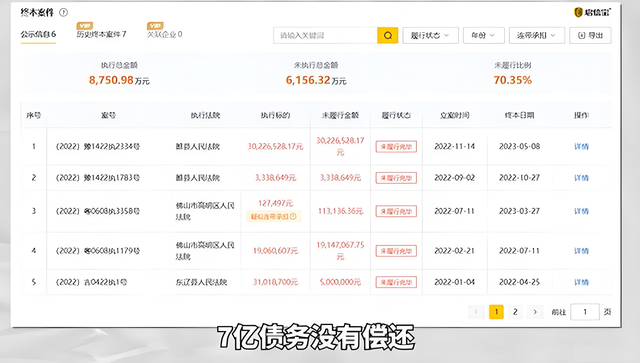Viewport: 640px width, 363px height.
Task: Click the help question-mark icon beside 终本案件
Action: [63, 12]
